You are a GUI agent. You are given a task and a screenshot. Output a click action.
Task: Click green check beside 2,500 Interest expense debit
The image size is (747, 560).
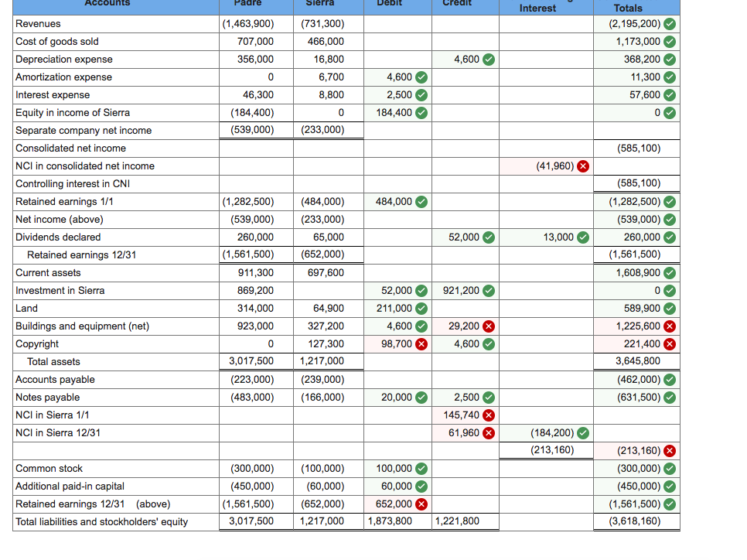[421, 95]
